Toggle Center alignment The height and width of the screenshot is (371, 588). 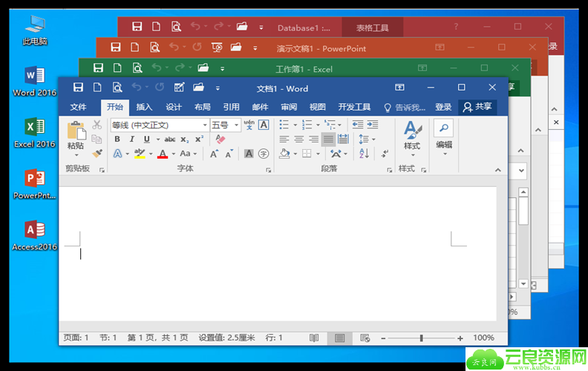pos(299,139)
